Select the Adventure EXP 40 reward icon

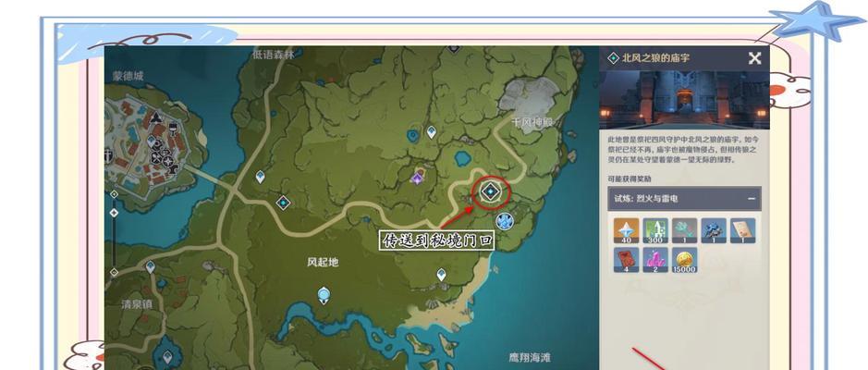[x=626, y=230]
